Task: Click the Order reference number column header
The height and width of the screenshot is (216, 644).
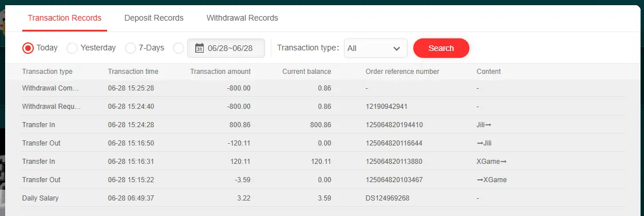Action: click(x=402, y=72)
